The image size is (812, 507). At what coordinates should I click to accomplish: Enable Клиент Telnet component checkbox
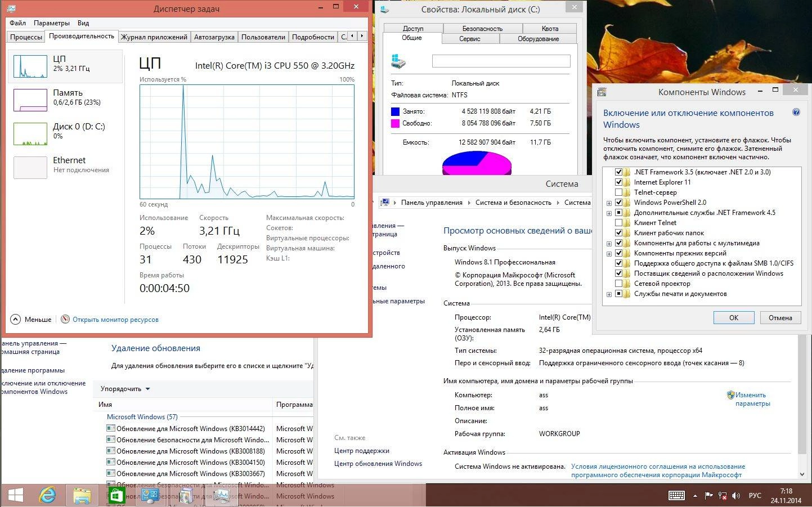pos(618,222)
